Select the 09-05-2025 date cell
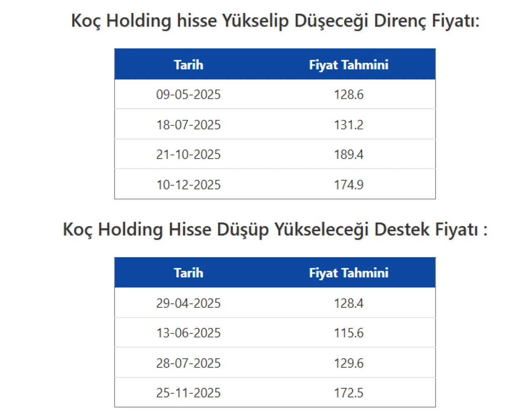The width and height of the screenshot is (532, 419). click(x=189, y=95)
